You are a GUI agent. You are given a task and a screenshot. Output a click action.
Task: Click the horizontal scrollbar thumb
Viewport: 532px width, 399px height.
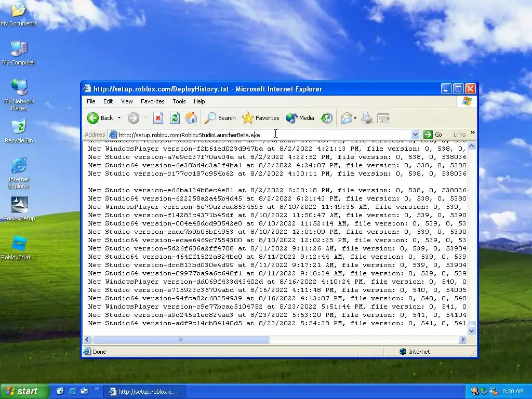coord(181,339)
